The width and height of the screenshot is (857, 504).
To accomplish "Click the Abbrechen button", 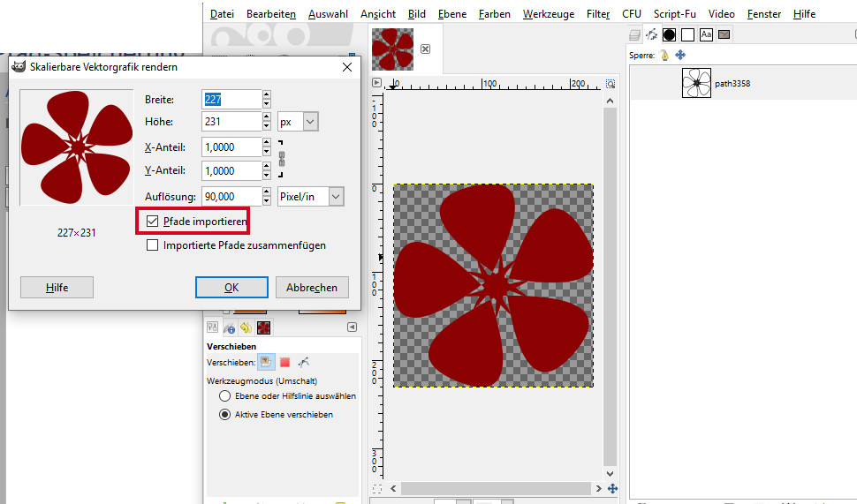I will point(312,288).
